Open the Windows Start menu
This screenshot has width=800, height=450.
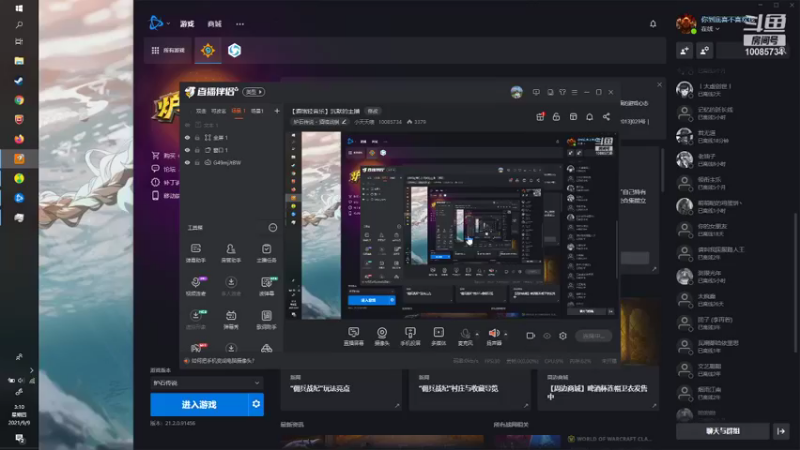[19, 8]
